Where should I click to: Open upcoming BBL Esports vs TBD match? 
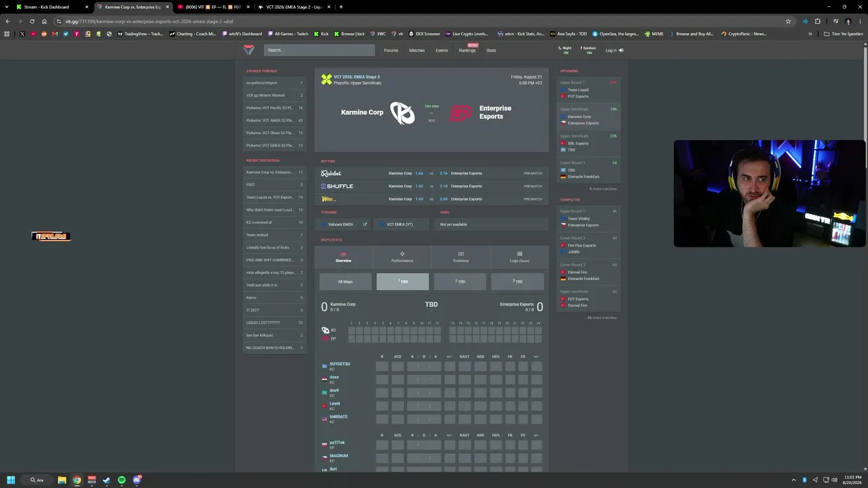click(x=589, y=143)
